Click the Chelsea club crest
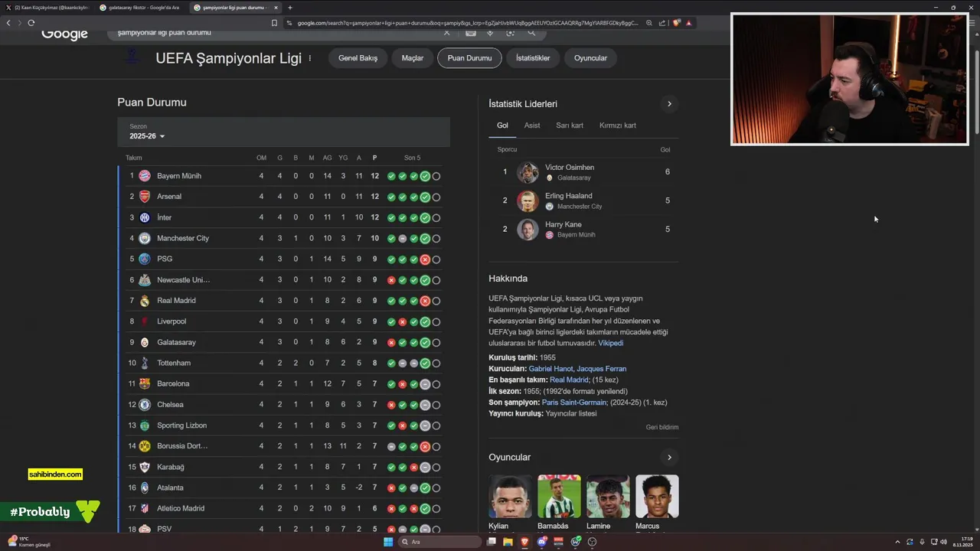 (x=145, y=405)
